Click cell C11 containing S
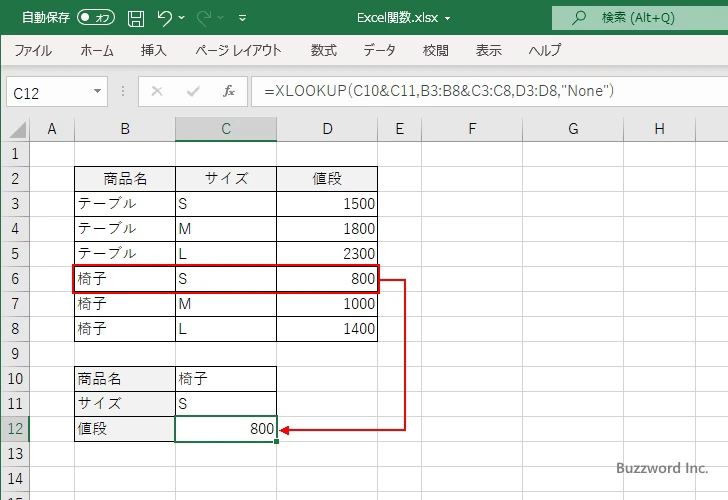The width and height of the screenshot is (728, 500). (226, 403)
